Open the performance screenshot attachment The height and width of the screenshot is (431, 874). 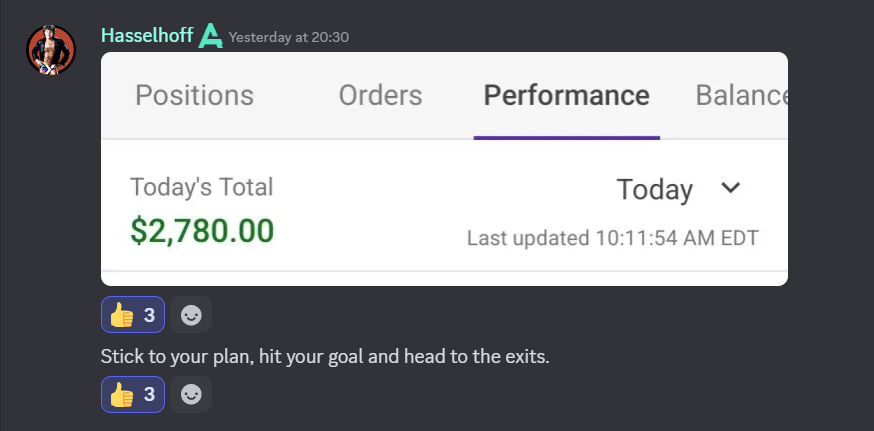click(x=444, y=169)
